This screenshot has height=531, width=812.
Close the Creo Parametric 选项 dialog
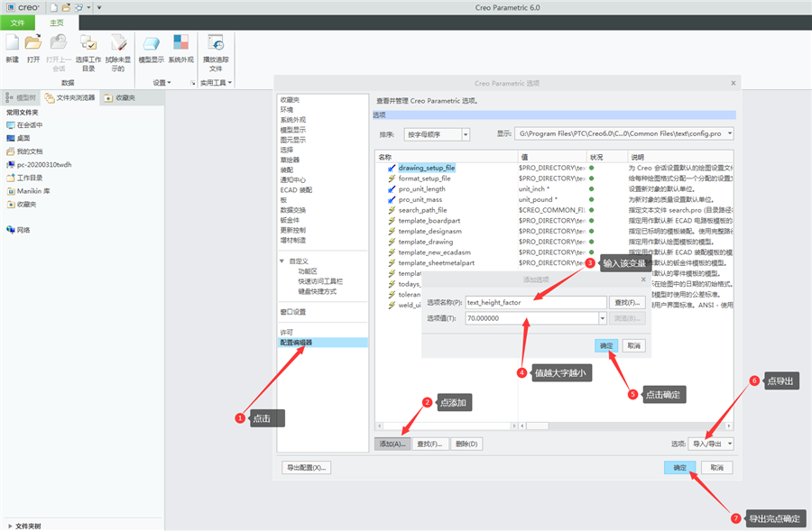coord(734,83)
